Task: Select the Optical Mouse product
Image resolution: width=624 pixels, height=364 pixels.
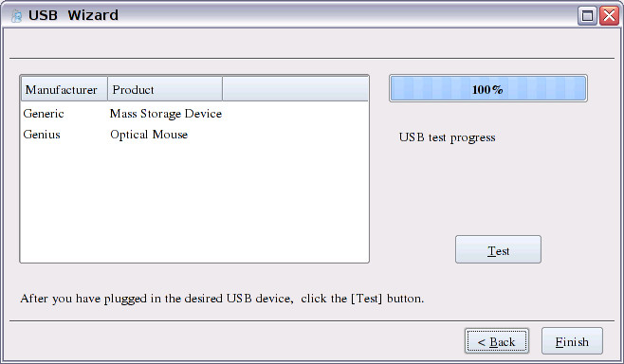Action: (x=149, y=135)
